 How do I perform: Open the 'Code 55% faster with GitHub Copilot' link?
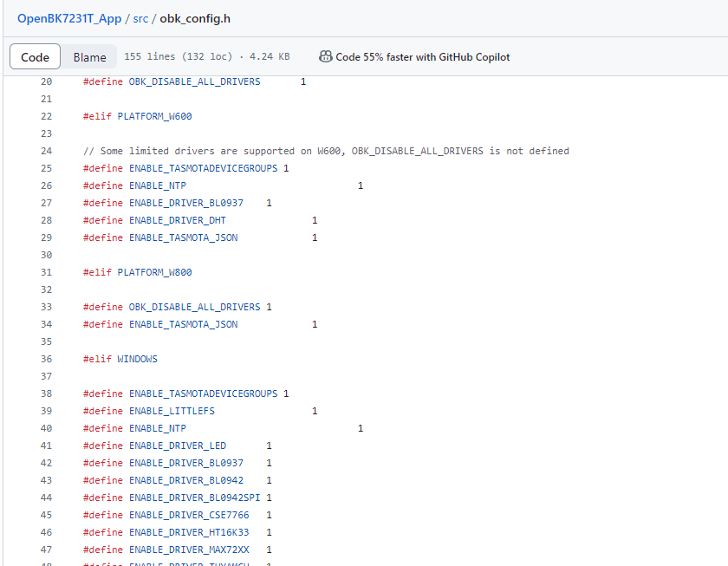click(423, 56)
